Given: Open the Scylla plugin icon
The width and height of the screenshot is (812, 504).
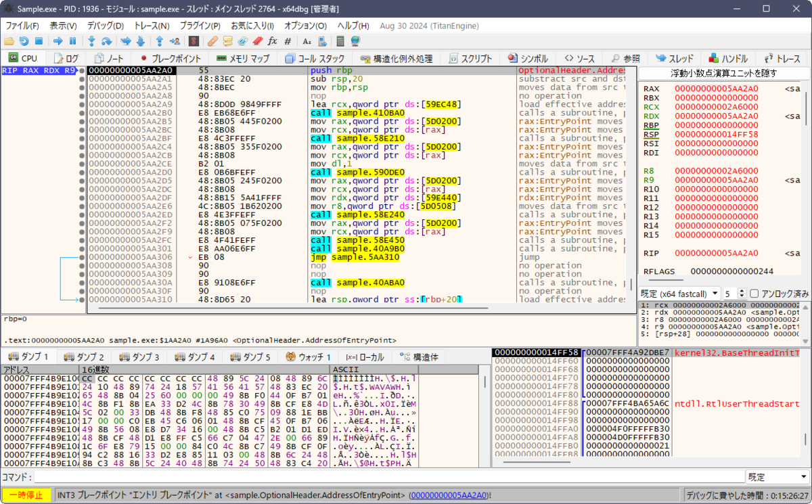Looking at the screenshot, I should click(x=194, y=41).
